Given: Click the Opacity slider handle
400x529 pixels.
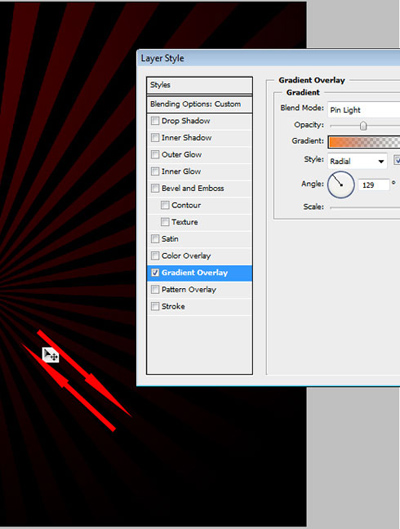Looking at the screenshot, I should 363,126.
